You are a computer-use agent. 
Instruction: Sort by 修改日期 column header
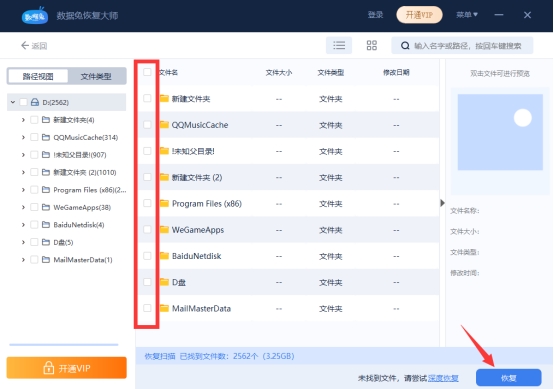tap(396, 72)
